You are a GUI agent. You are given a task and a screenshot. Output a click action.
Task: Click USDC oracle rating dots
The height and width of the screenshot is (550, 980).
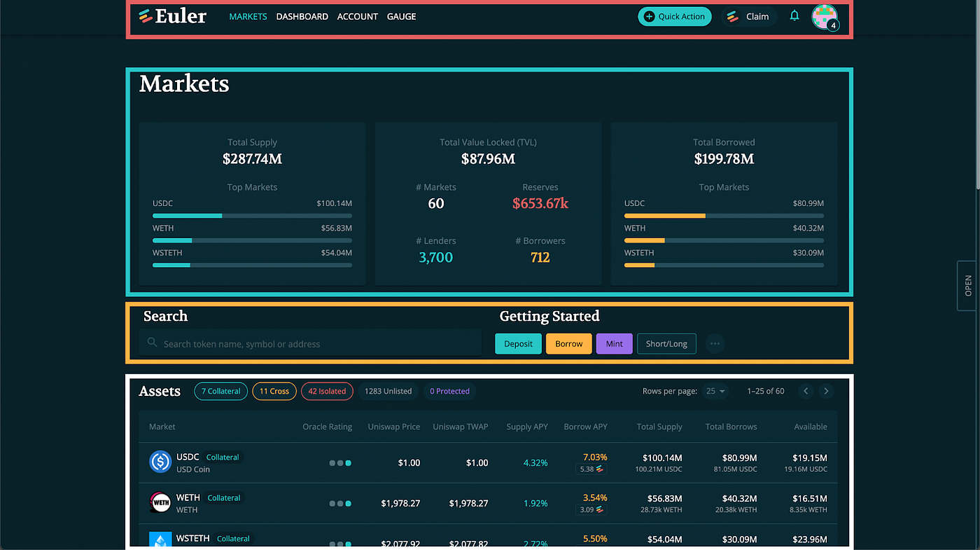(340, 463)
